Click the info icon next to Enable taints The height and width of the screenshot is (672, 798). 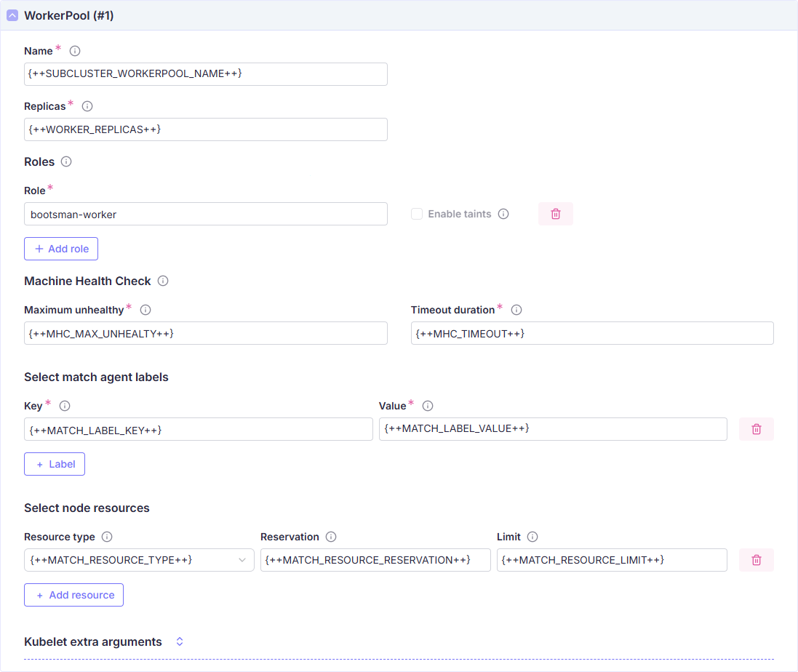point(503,214)
